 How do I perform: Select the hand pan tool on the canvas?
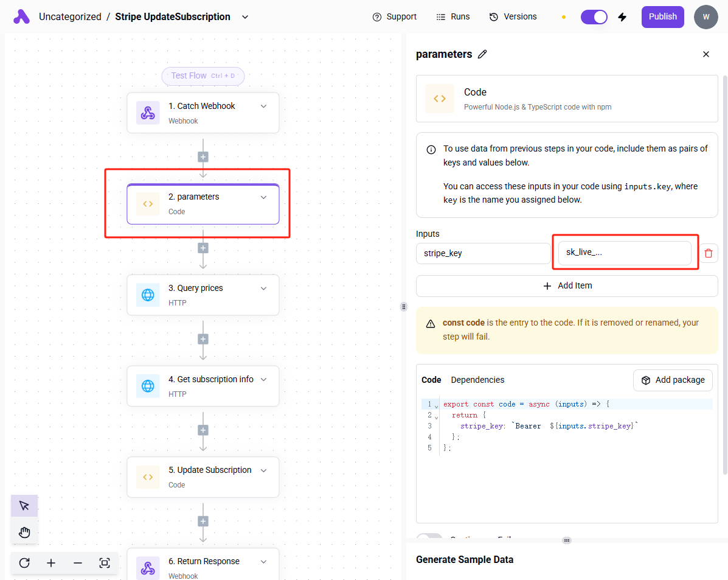click(x=24, y=533)
